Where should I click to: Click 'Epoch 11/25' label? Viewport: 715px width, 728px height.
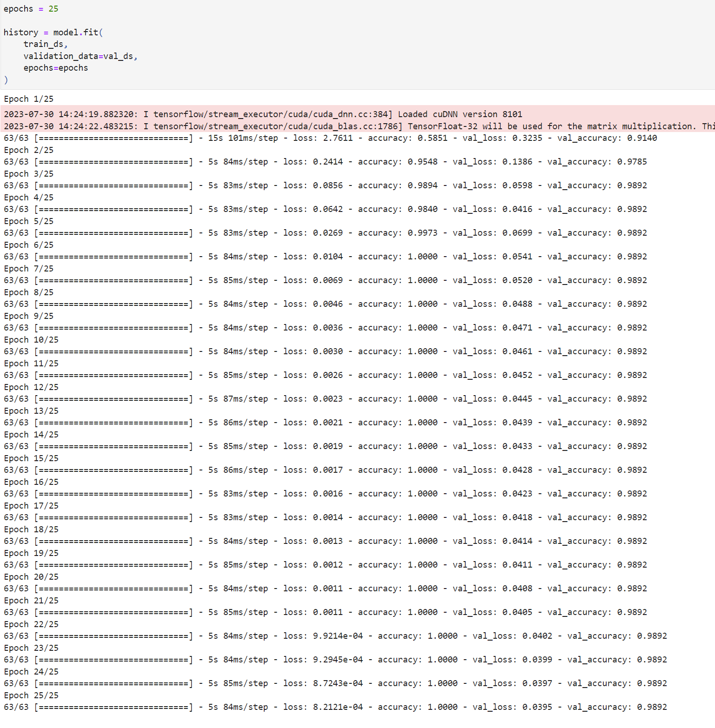(x=31, y=364)
